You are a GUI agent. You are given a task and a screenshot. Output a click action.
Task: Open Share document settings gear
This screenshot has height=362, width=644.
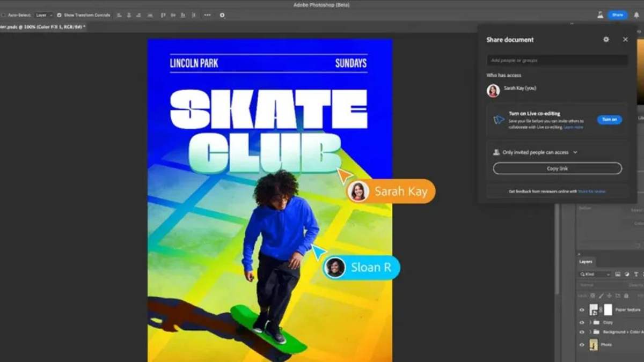coord(606,39)
